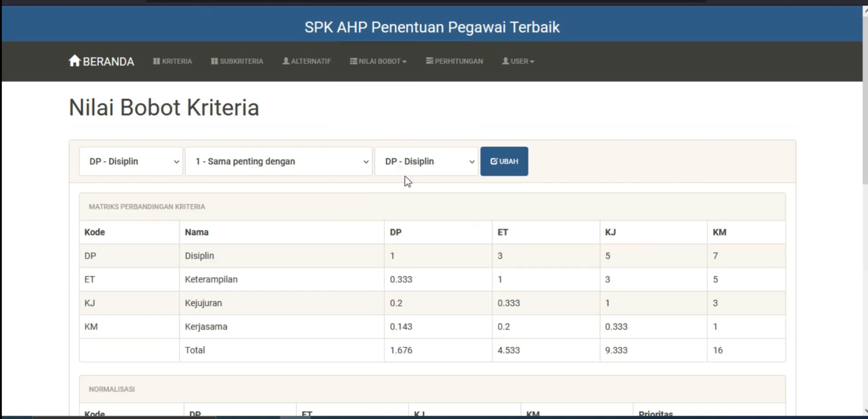Open the second DP - Disiplin dropdown next to UBAH
The height and width of the screenshot is (419, 868).
pyautogui.click(x=426, y=161)
